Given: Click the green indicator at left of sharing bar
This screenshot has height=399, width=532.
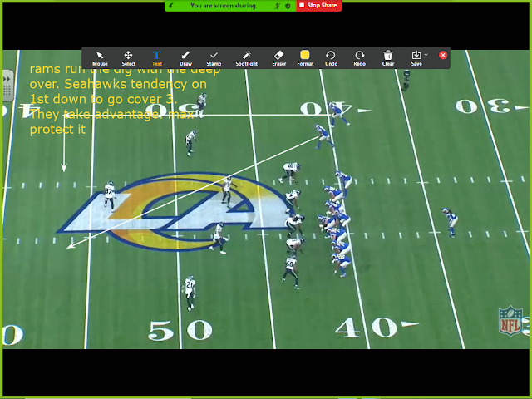Looking at the screenshot, I should (x=170, y=6).
